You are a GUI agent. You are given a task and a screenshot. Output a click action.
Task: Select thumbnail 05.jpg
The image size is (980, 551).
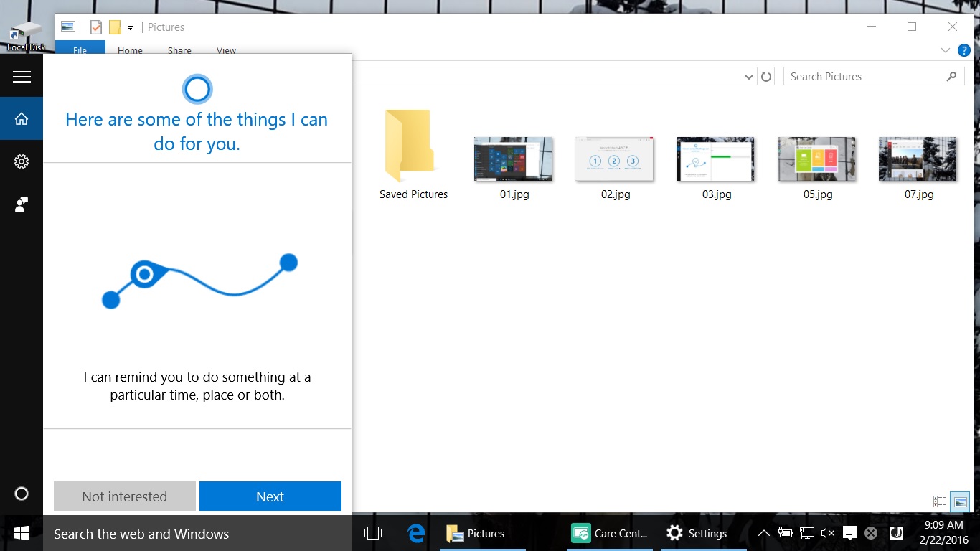tap(817, 168)
